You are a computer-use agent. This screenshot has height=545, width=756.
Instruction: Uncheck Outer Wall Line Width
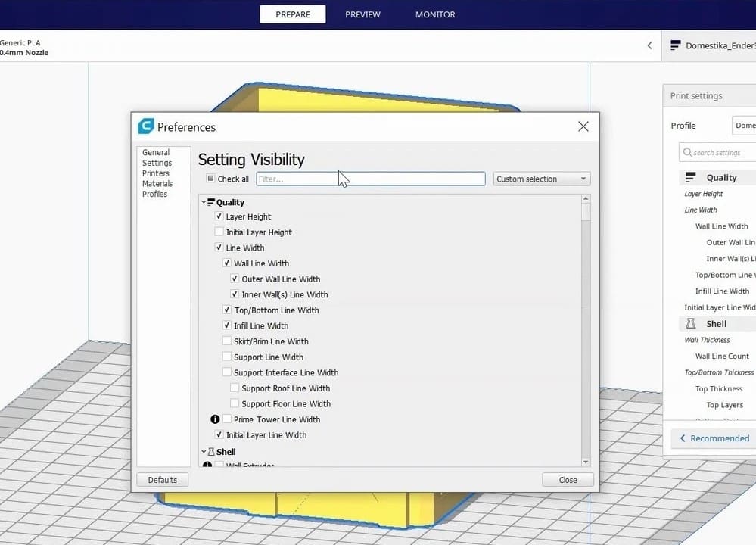point(235,279)
